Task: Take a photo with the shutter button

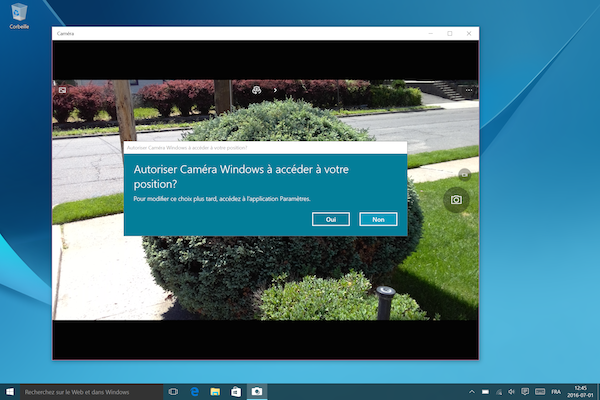Action: (x=456, y=200)
